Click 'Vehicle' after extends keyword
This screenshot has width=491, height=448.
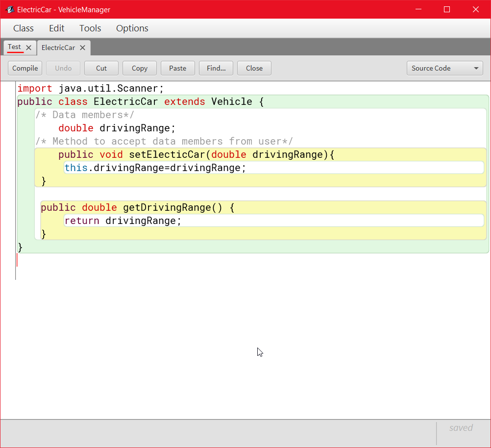[x=231, y=101]
